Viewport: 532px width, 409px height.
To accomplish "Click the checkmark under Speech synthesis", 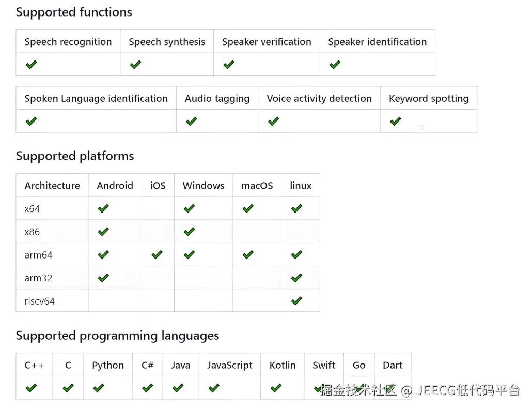I will pos(135,65).
